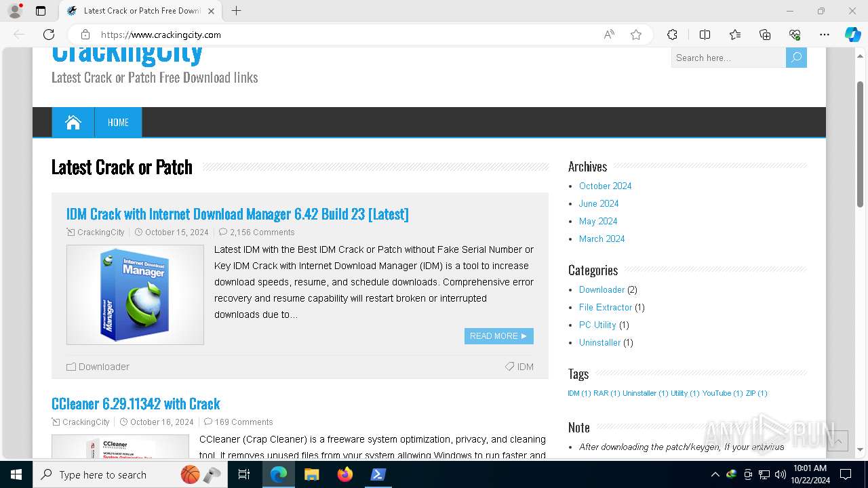Refresh the page with the reload icon
868x488 pixels.
coord(49,35)
